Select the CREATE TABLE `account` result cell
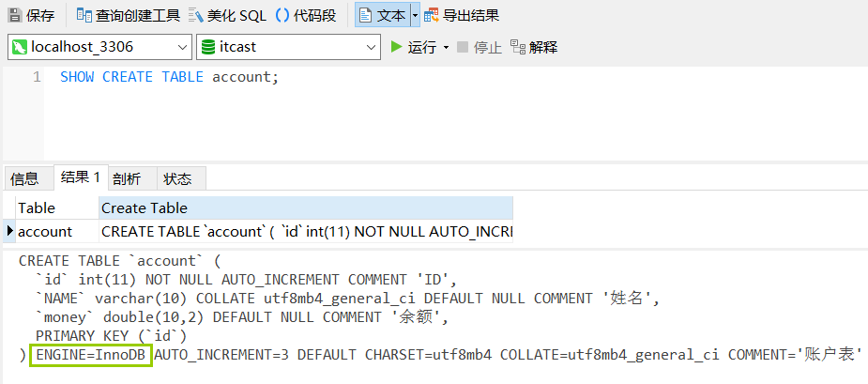Image resolution: width=868 pixels, height=384 pixels. pyautogui.click(x=306, y=231)
